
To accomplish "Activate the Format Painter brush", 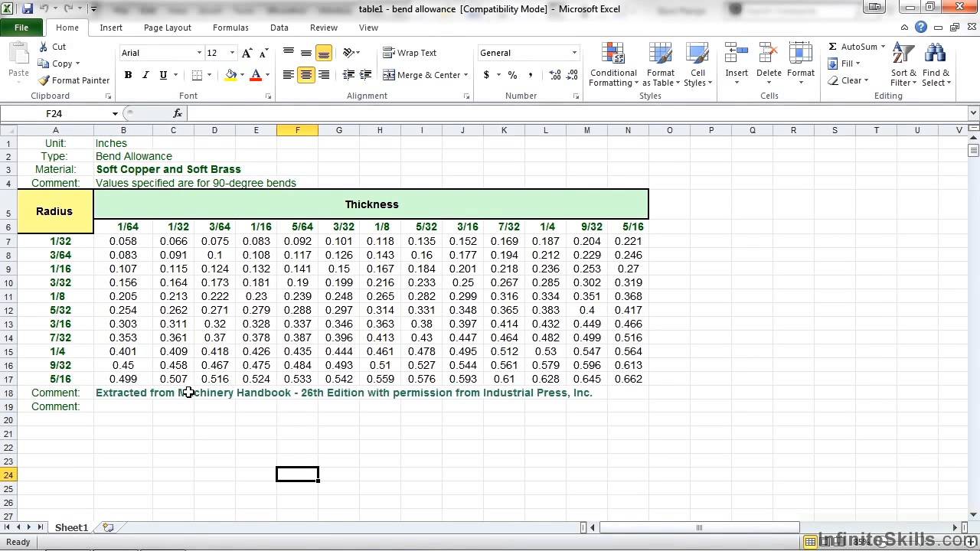I will (74, 80).
